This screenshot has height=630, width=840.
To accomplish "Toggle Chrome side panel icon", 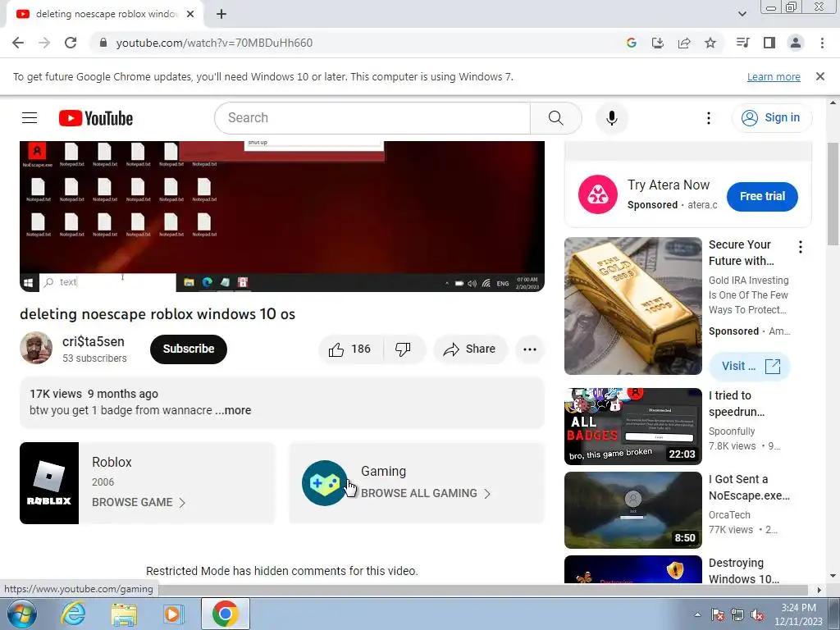I will (x=769, y=43).
